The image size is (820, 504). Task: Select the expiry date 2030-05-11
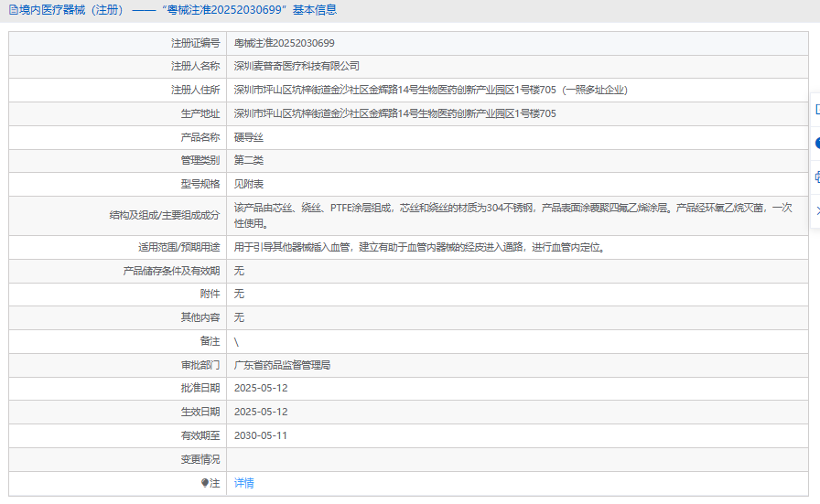261,435
